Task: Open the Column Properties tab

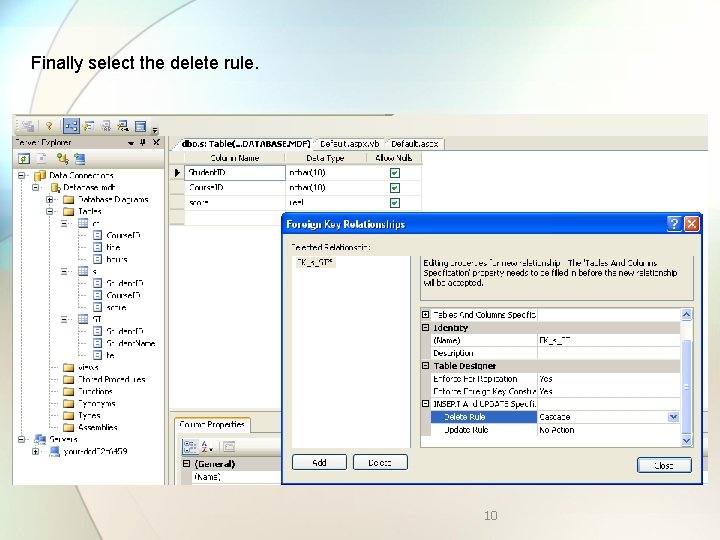Action: (212, 425)
